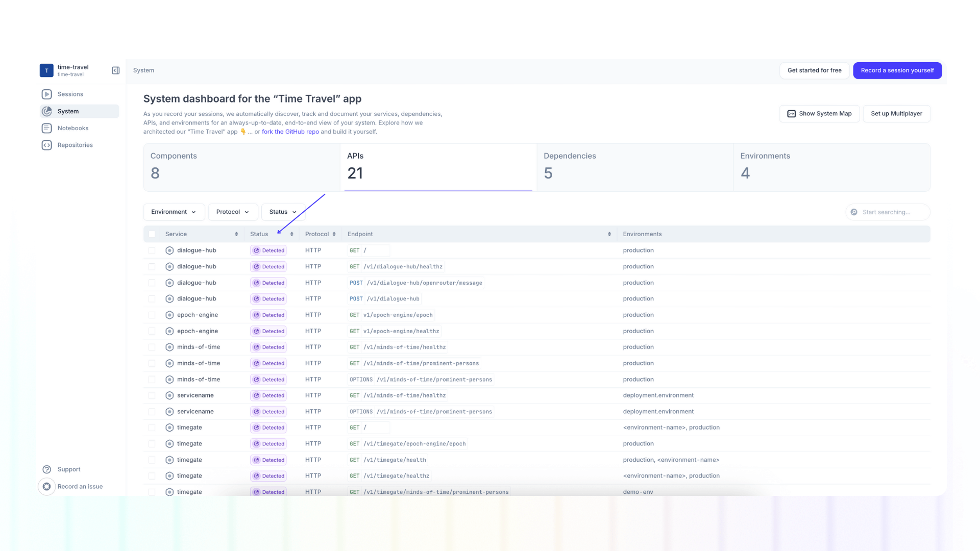Check the servicename GET healthz row checkbox

pyautogui.click(x=152, y=395)
